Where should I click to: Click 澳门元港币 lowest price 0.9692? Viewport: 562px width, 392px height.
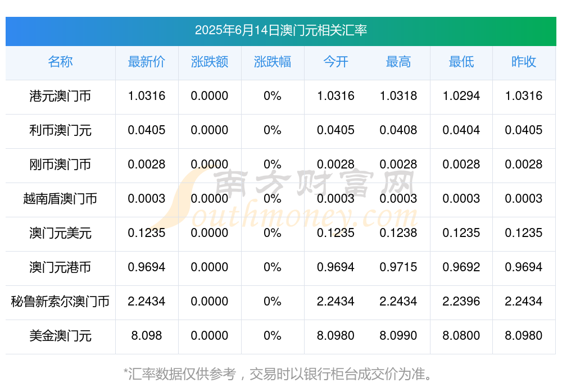(461, 267)
